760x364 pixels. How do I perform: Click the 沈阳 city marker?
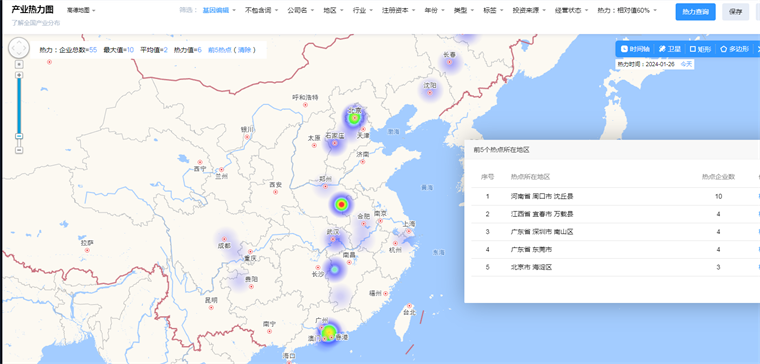pyautogui.click(x=429, y=92)
